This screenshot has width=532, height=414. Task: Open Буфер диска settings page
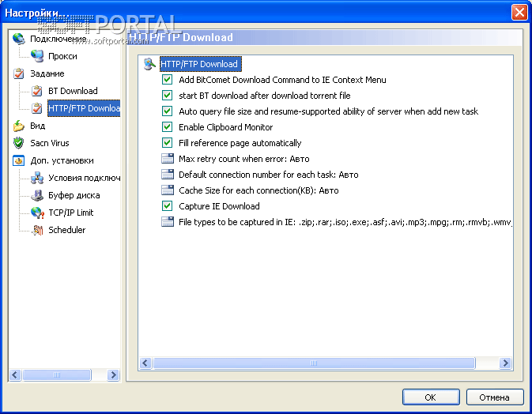pyautogui.click(x=74, y=195)
